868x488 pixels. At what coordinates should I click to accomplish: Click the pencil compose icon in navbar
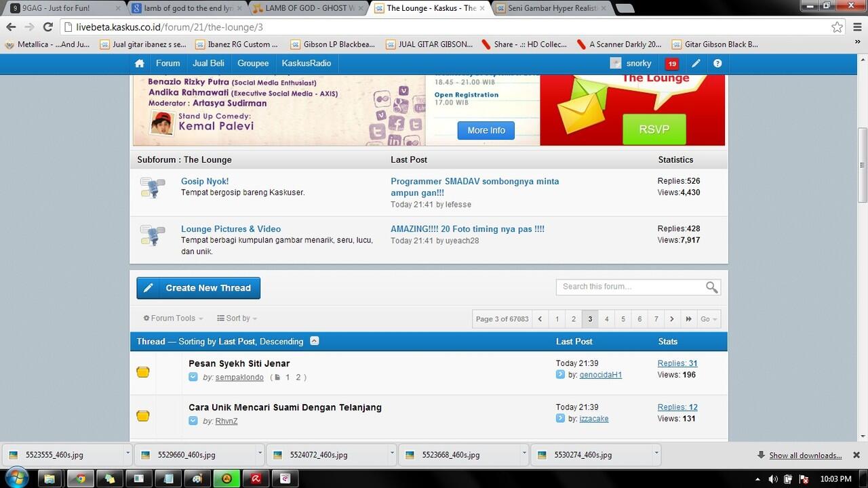coord(696,64)
